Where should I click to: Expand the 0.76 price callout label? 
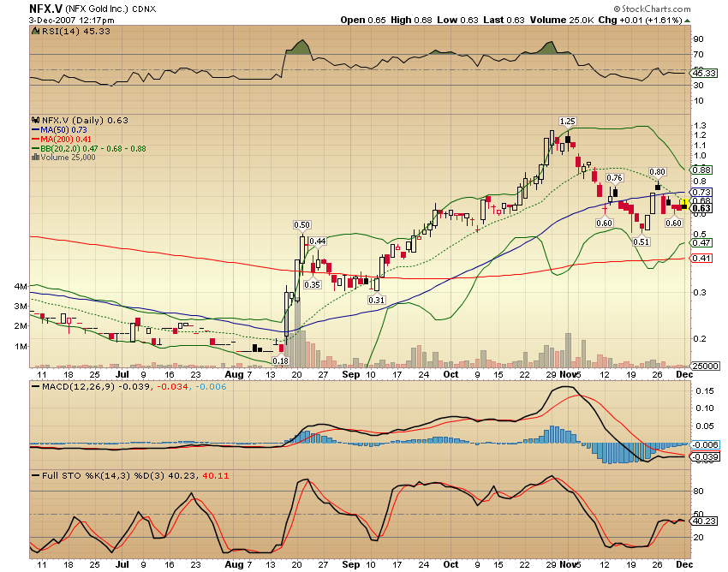613,178
